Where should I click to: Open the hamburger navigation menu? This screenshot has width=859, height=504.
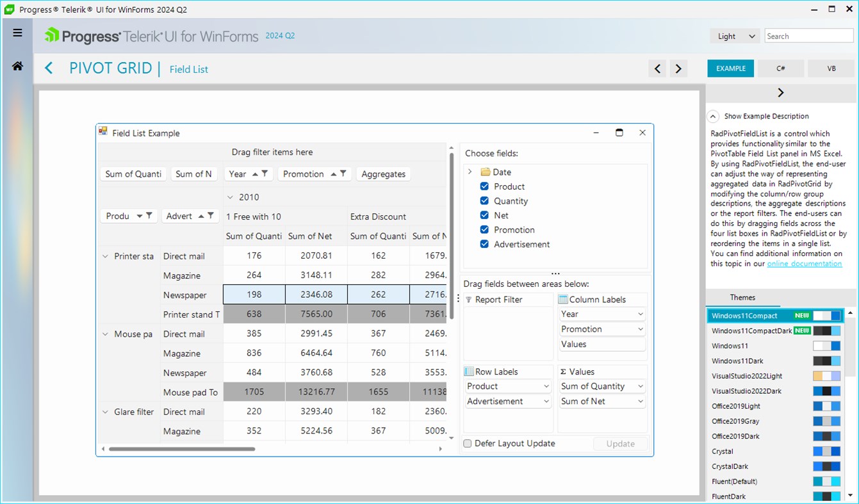(17, 33)
